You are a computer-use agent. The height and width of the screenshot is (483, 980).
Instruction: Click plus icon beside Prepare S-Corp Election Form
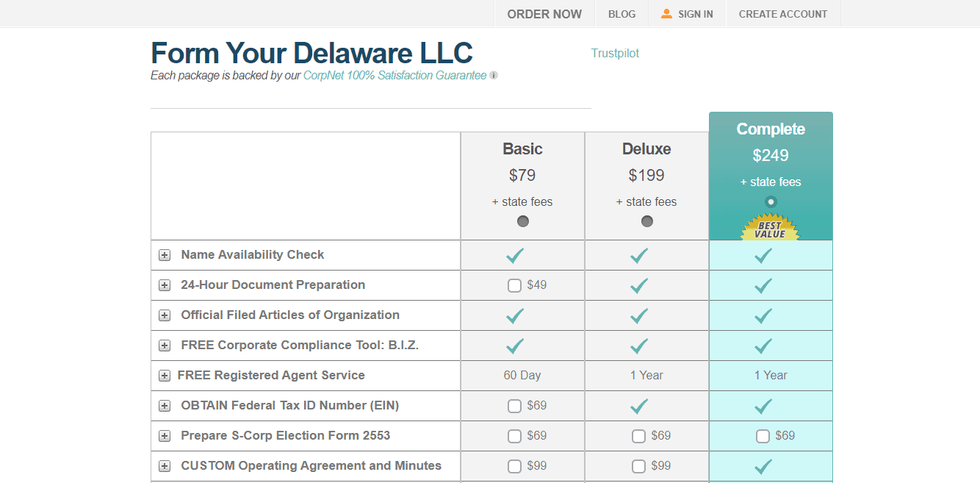(165, 436)
